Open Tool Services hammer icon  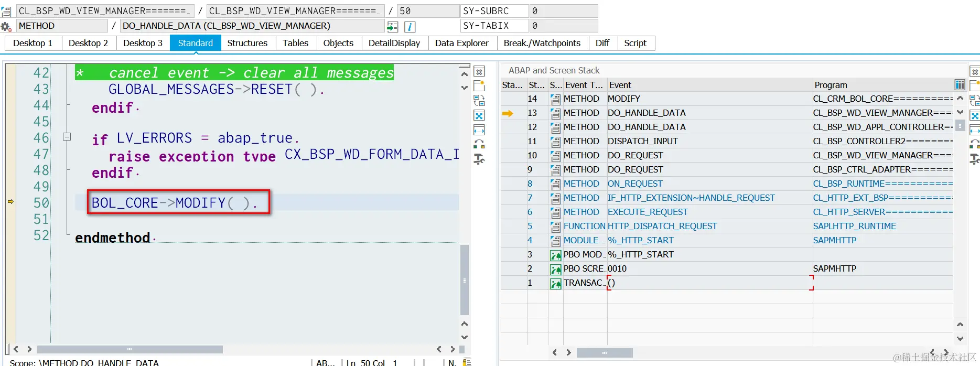(479, 159)
